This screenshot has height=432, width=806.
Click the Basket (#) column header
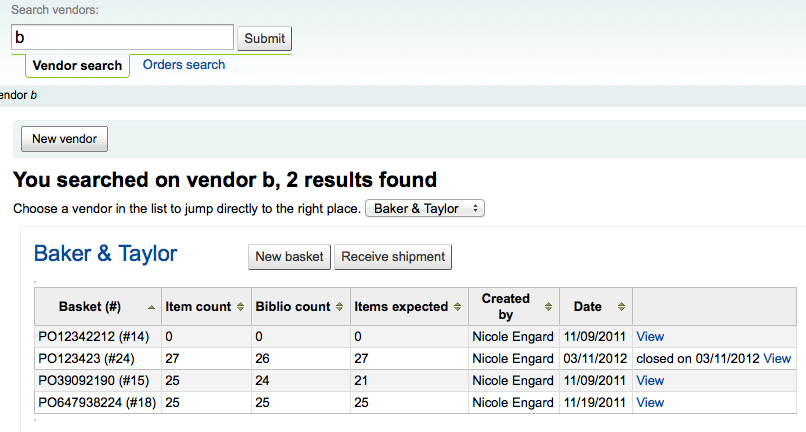click(98, 307)
